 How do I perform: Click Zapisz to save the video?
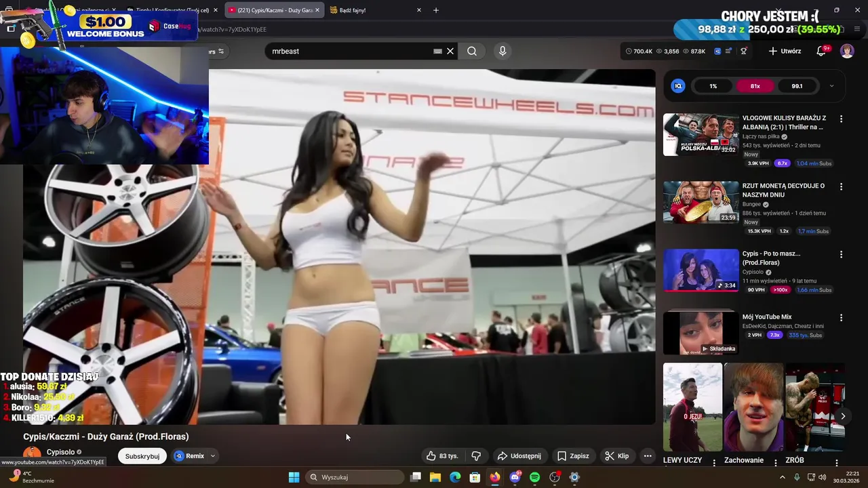pos(573,456)
